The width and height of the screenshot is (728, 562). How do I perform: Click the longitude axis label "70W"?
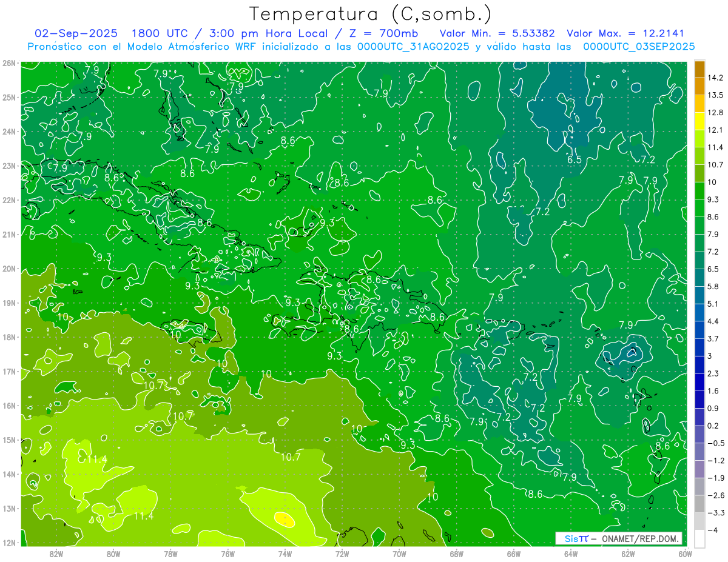click(x=399, y=554)
